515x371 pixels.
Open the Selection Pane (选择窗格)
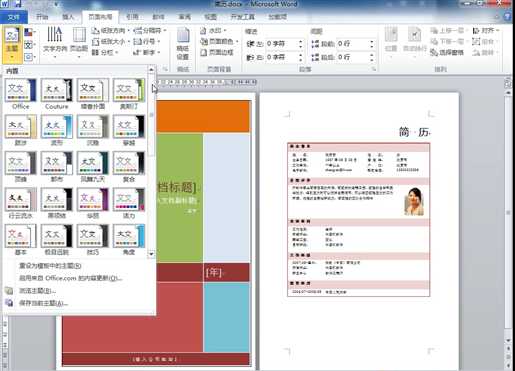coord(447,52)
